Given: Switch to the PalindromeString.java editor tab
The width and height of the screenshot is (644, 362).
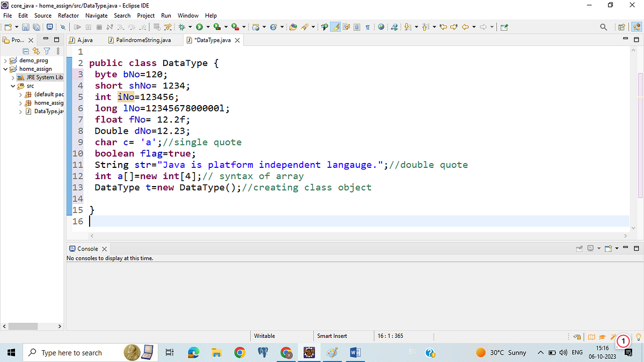Looking at the screenshot, I should [x=142, y=39].
